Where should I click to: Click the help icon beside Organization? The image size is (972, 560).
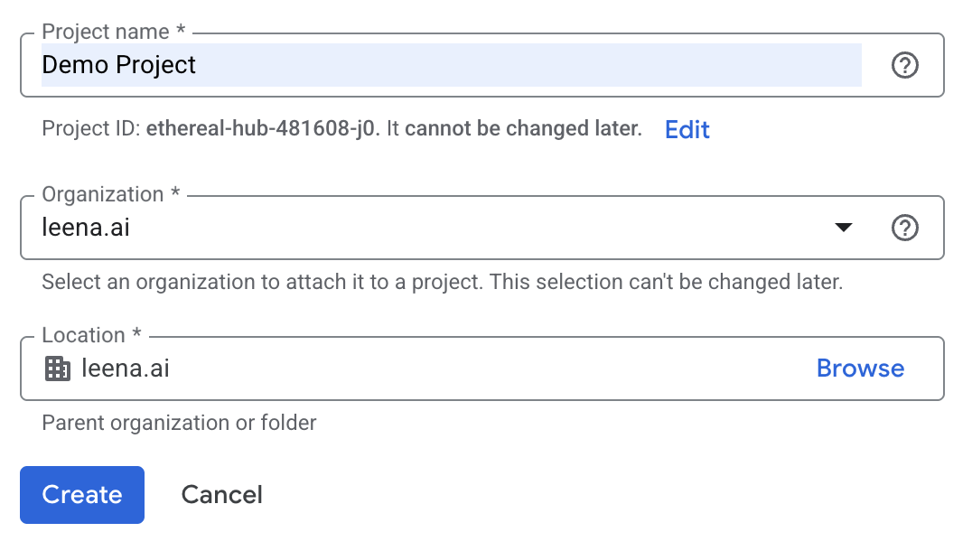tap(904, 228)
